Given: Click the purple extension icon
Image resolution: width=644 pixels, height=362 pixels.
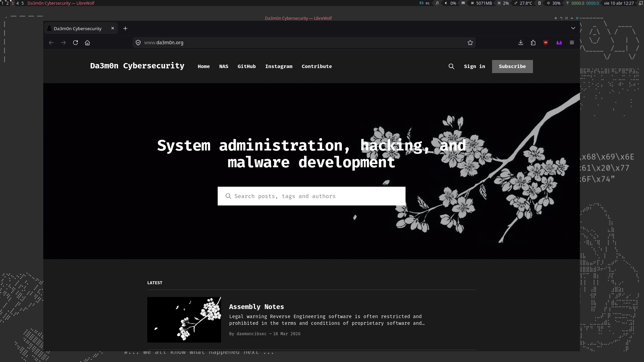Looking at the screenshot, I should [559, 43].
